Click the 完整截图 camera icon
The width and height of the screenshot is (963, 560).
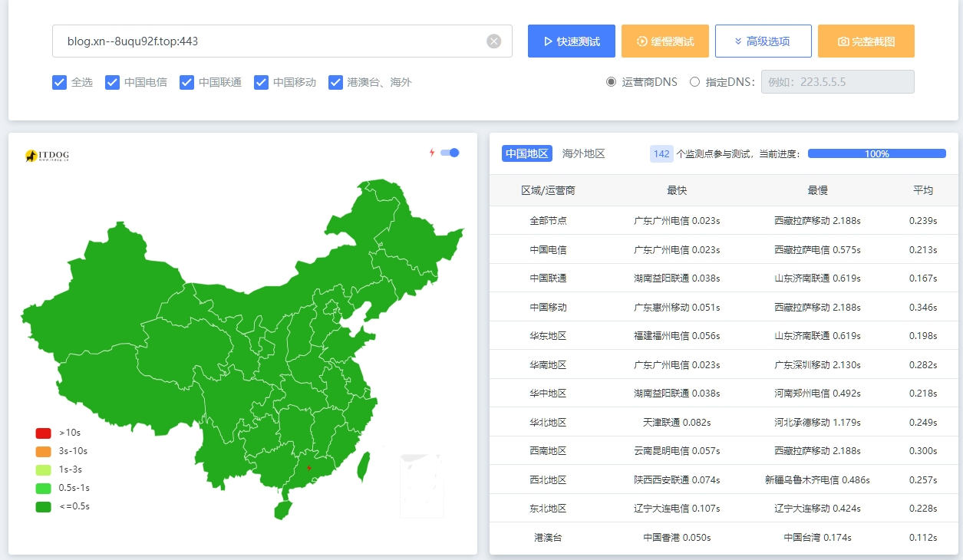pos(844,41)
